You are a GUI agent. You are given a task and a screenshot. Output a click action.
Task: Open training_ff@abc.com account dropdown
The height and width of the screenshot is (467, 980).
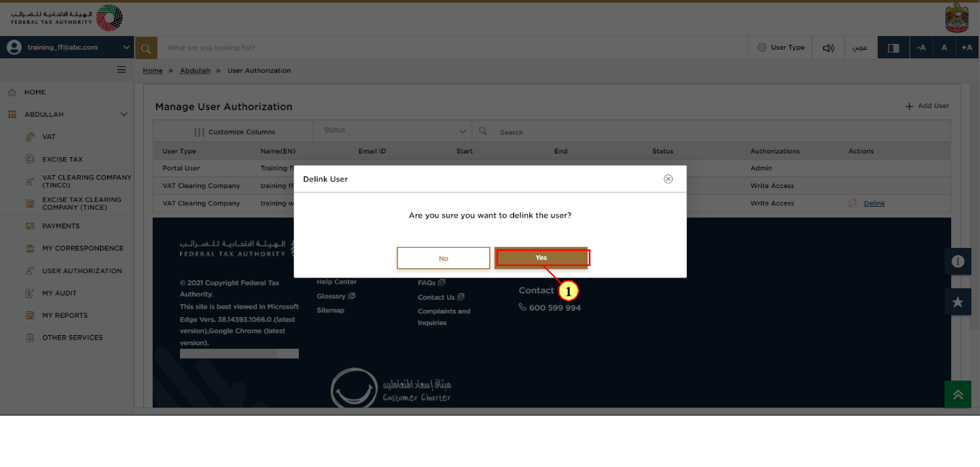coord(67,48)
